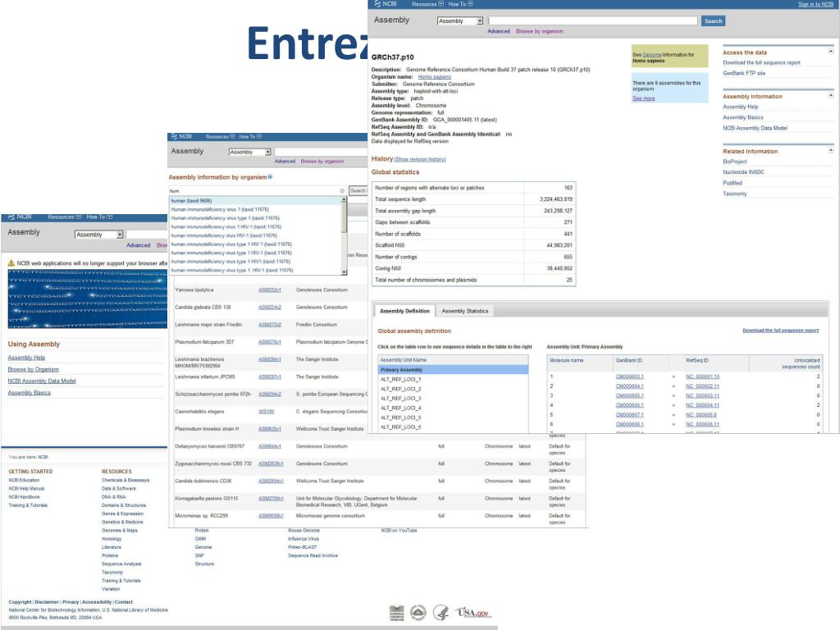Switch to the Assembly Statistics tab
Viewport: 840px width, 630px height.
464,311
